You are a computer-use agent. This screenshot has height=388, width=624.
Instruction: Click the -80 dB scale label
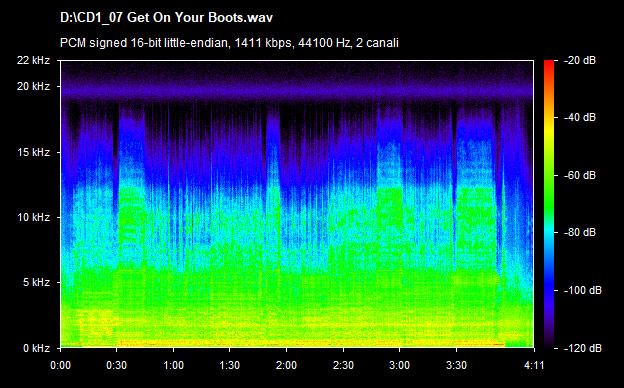(581, 232)
